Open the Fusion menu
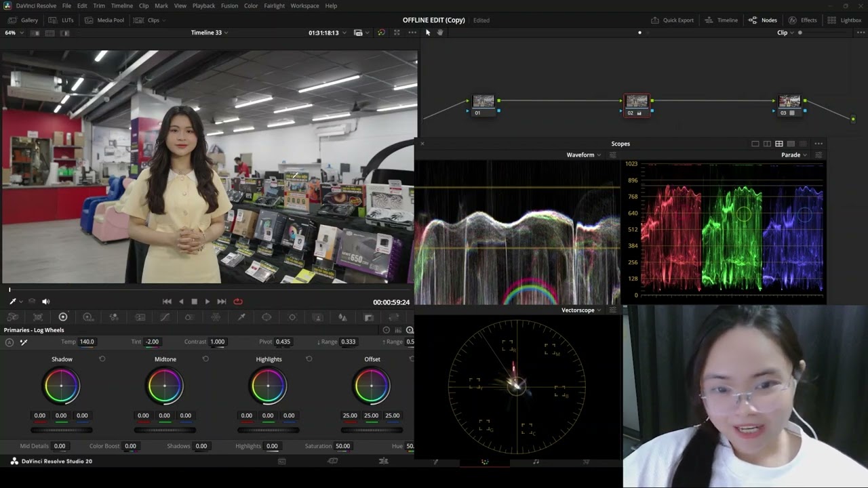The image size is (868, 488). (229, 5)
